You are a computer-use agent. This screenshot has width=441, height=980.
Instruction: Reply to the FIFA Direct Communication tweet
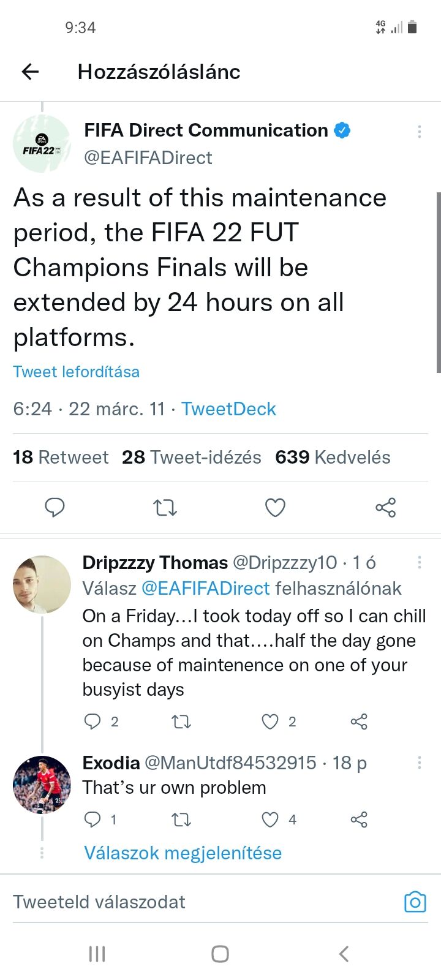[x=55, y=507]
